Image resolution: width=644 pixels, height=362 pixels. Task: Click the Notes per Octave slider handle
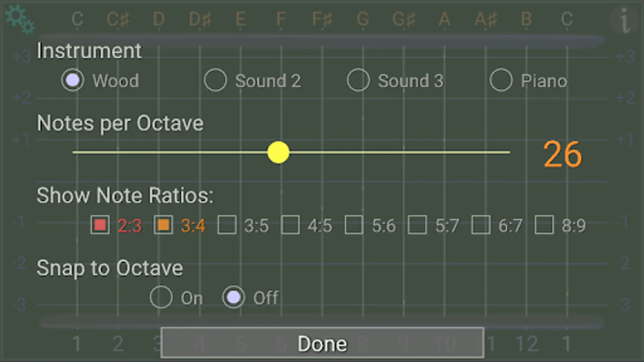click(x=279, y=152)
